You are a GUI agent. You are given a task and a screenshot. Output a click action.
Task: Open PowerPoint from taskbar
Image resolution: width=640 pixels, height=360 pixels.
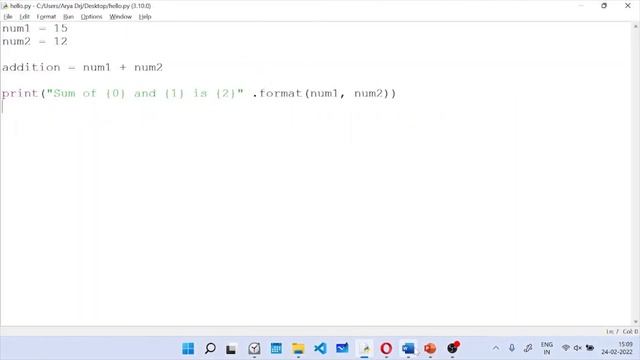tap(430, 349)
